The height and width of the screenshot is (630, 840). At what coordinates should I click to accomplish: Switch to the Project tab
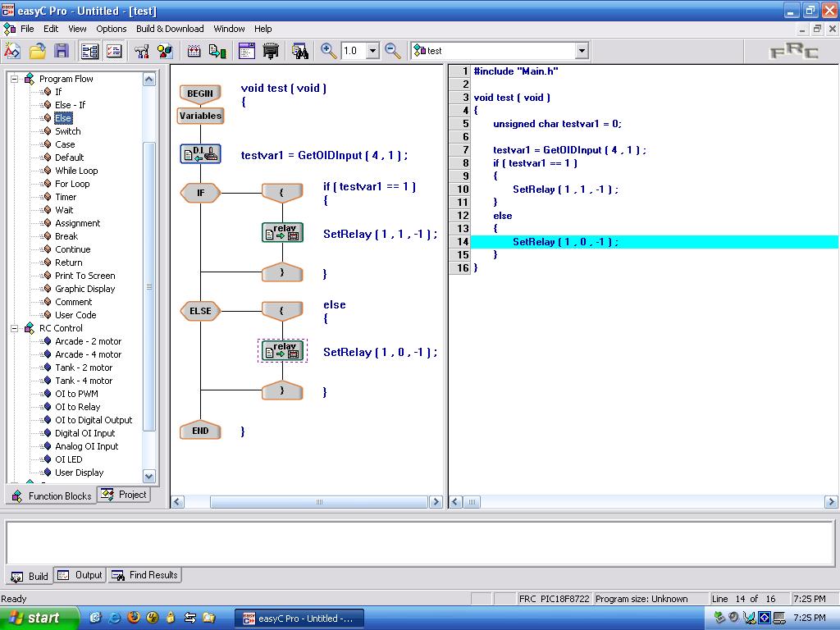click(124, 495)
